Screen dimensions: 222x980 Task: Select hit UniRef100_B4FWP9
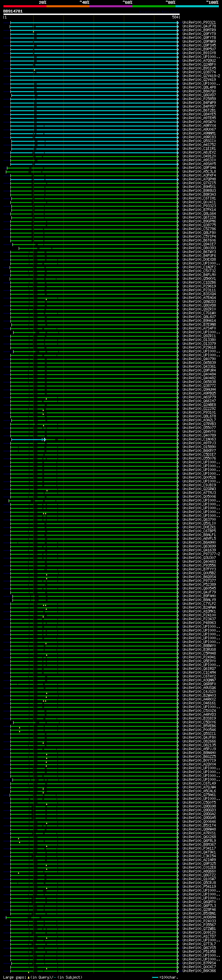coord(199,103)
